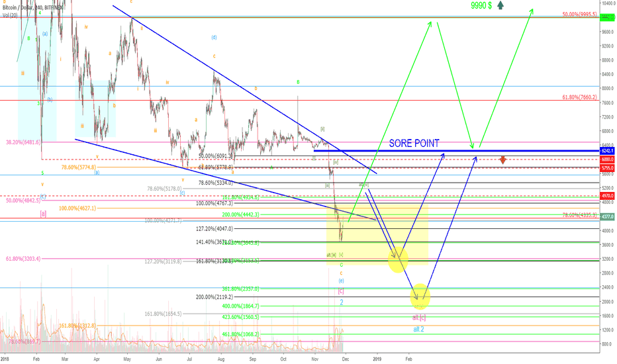Click the 161.80%(1654.5) Fibonacci label

(163, 314)
